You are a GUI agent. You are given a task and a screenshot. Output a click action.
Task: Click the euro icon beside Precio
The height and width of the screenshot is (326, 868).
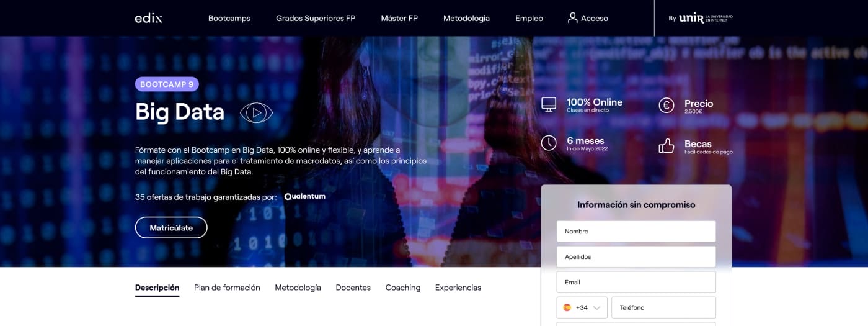click(x=666, y=106)
